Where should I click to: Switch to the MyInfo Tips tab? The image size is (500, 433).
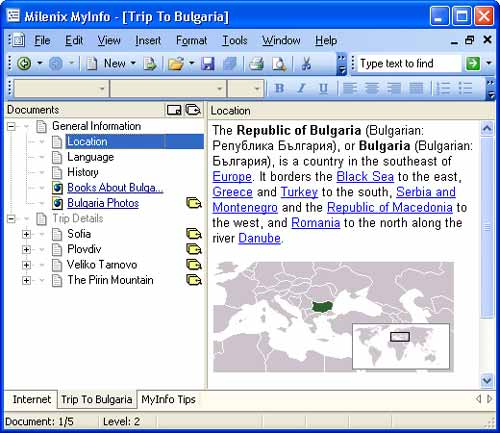coord(168,399)
